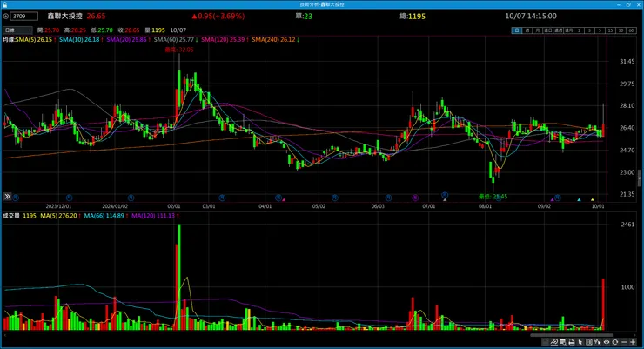Image resolution: width=644 pixels, height=349 pixels.
Task: Open the 日線 period dropdown
Action: pyautogui.click(x=17, y=30)
